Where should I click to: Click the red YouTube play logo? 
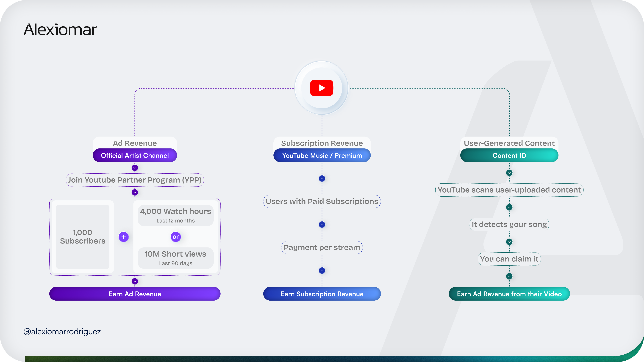(x=322, y=88)
